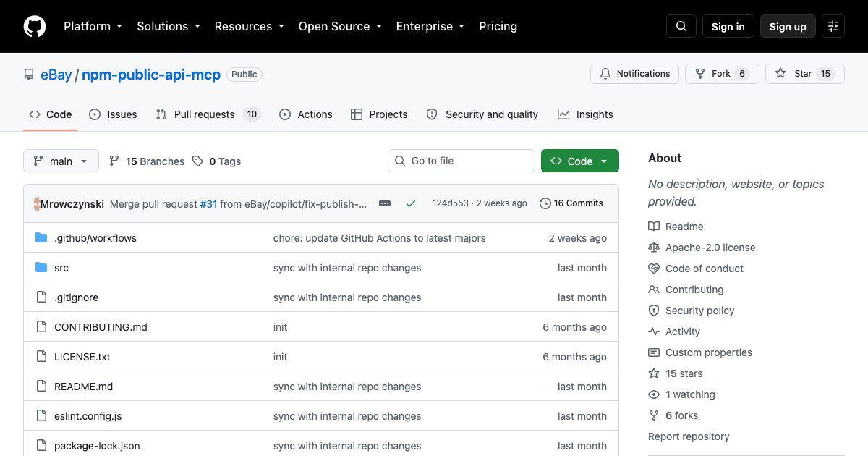Click the Go to file search field

coord(461,161)
